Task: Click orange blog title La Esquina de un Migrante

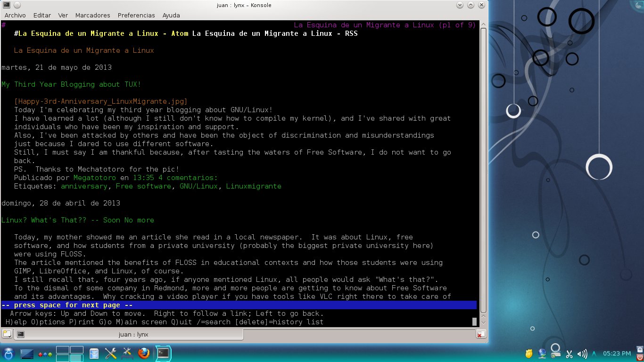Action: pos(84,50)
